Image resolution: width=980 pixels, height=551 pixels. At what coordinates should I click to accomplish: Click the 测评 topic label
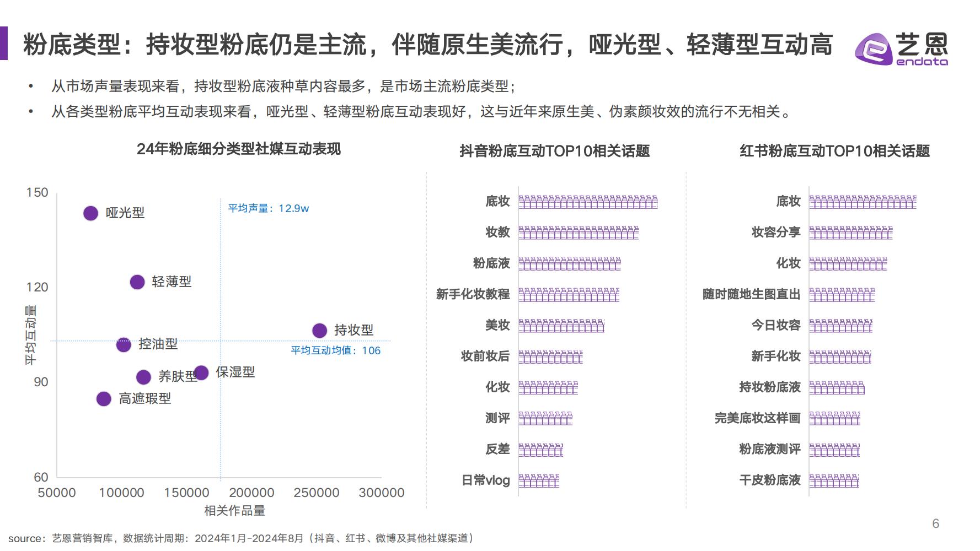click(497, 418)
